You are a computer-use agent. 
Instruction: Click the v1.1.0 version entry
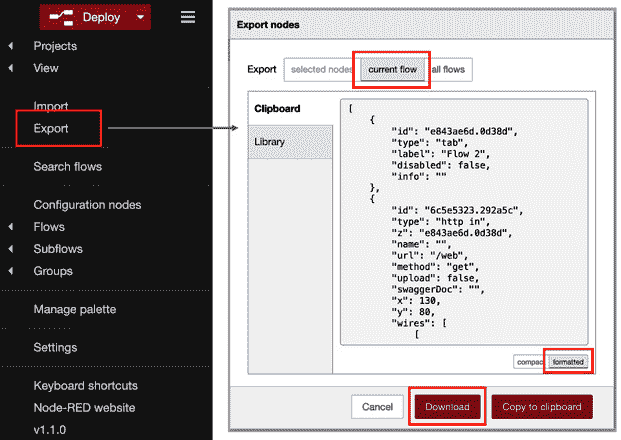pyautogui.click(x=50, y=430)
